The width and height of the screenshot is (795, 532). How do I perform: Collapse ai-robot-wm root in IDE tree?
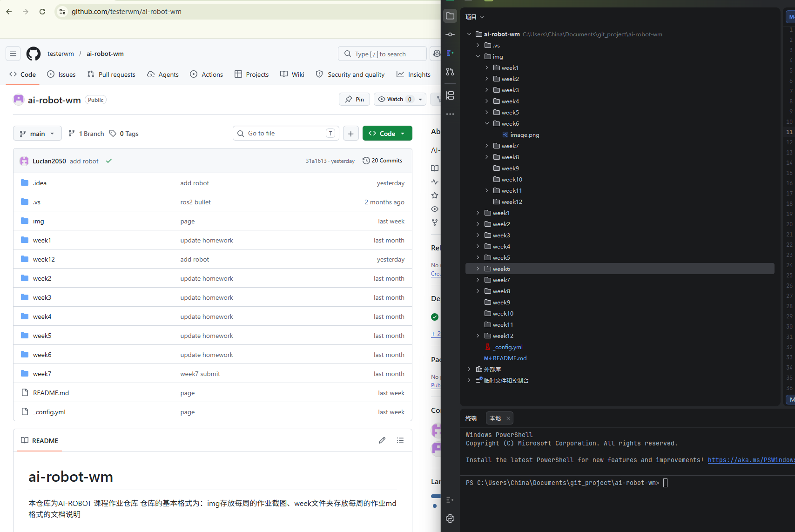click(469, 34)
